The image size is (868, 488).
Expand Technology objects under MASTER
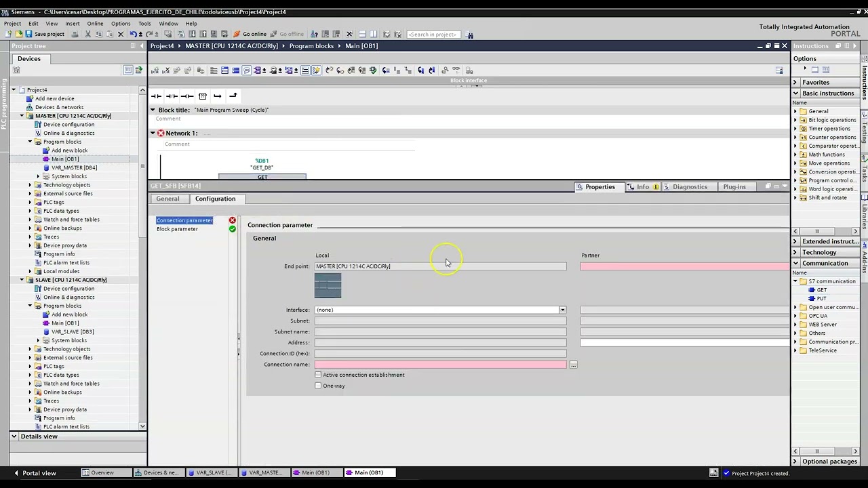pos(30,185)
